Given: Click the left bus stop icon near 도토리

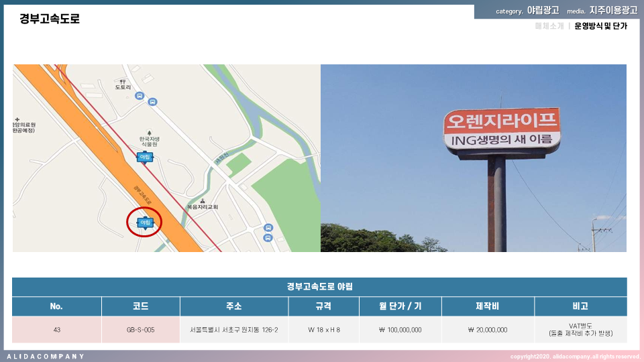Looking at the screenshot, I should (140, 96).
